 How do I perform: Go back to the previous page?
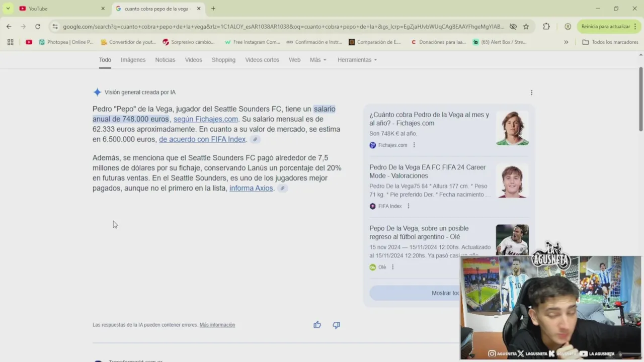[9, 27]
